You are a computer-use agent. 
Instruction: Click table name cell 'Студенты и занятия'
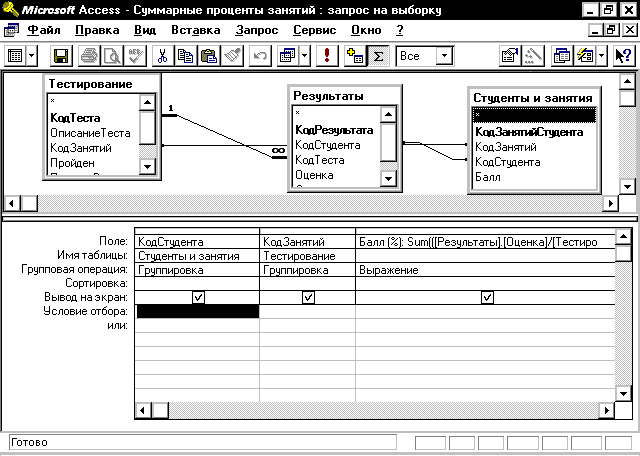tap(197, 256)
